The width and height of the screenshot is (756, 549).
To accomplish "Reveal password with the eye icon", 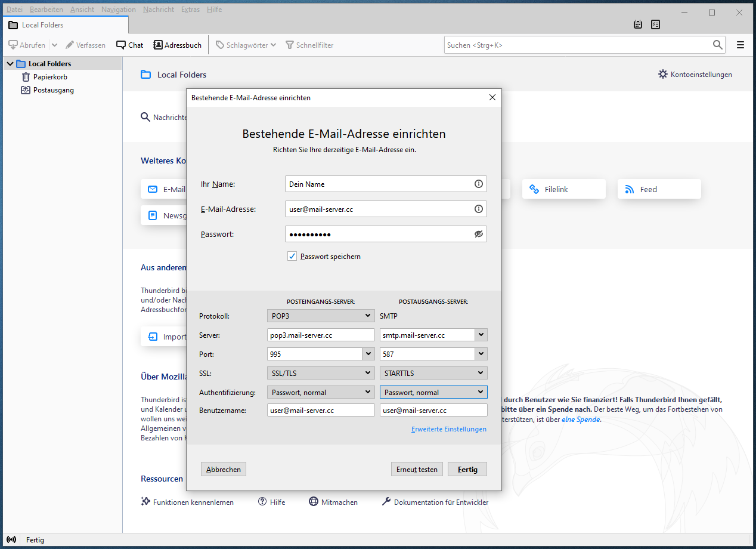I will [x=478, y=234].
